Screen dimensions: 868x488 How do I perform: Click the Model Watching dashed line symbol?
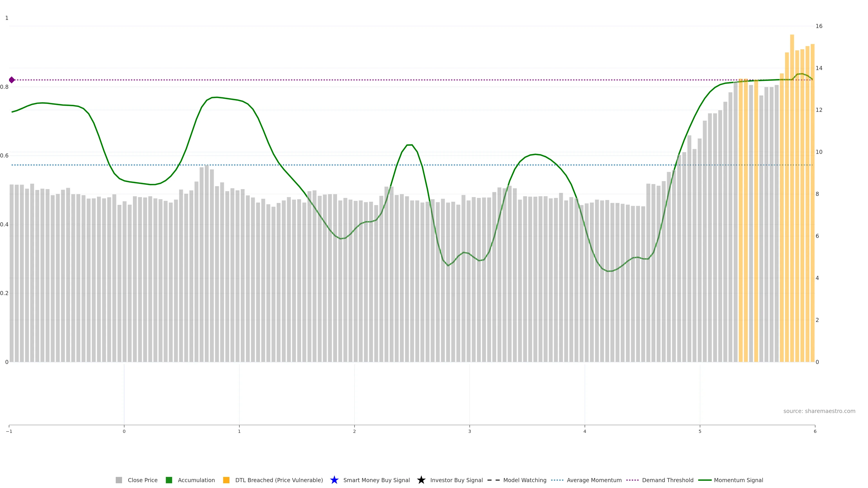coord(494,480)
